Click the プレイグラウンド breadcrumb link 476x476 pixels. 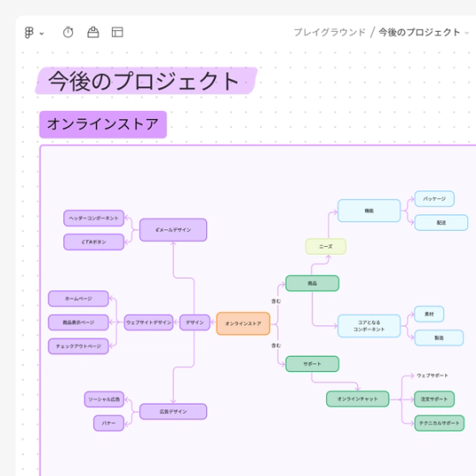[330, 33]
